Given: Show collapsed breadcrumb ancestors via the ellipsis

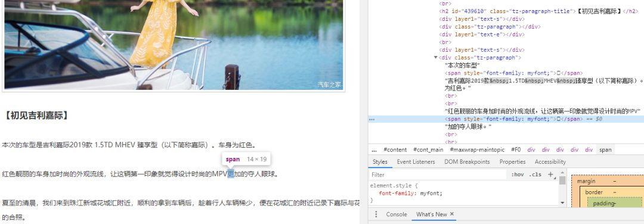Looking at the screenshot, I should click(374, 150).
